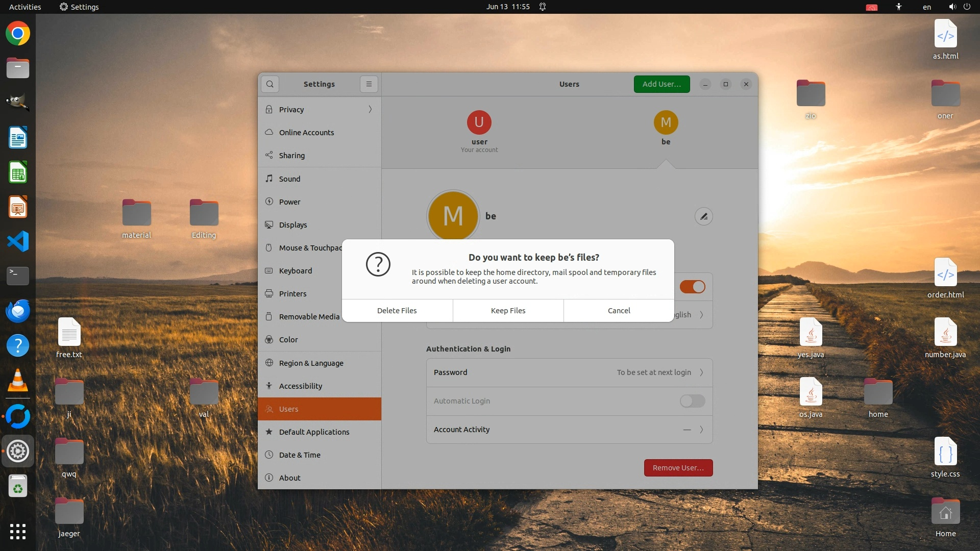
Task: Open the Settings hamburger menu
Action: click(369, 84)
